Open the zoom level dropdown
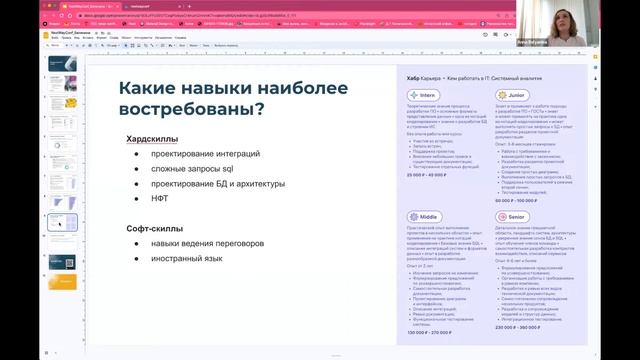 pos(113,45)
